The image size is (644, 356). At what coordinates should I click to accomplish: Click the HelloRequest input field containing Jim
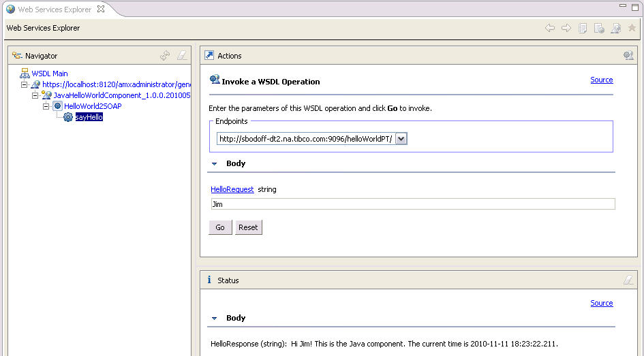point(412,204)
